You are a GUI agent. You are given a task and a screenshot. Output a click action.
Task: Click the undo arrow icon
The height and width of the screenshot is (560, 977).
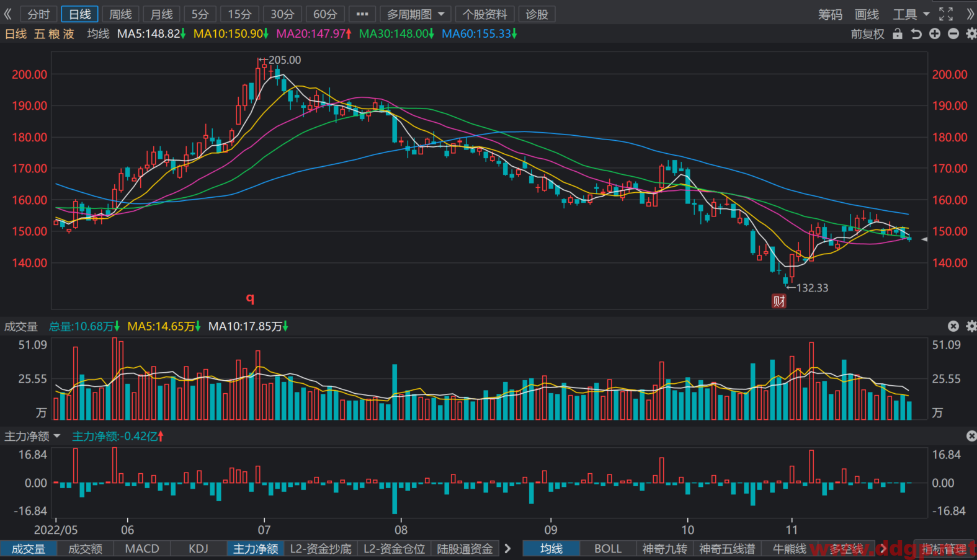point(916,33)
